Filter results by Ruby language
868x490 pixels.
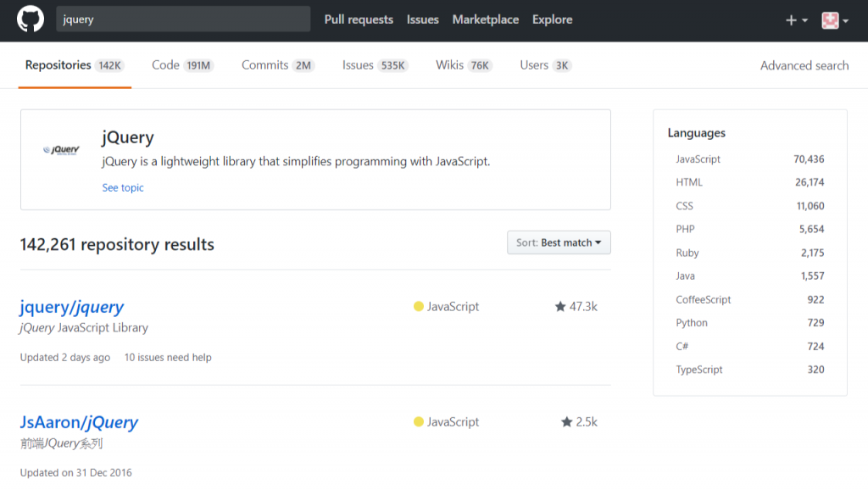pos(749,253)
